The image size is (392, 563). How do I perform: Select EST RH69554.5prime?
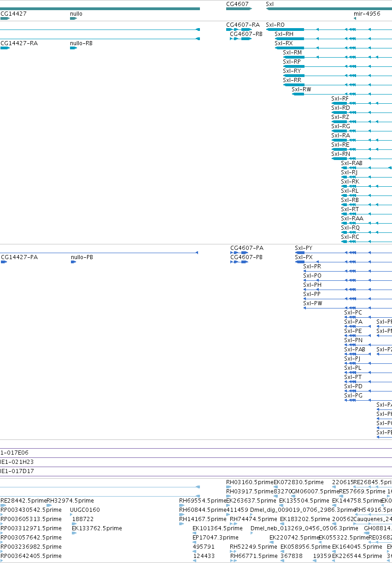[x=203, y=501]
